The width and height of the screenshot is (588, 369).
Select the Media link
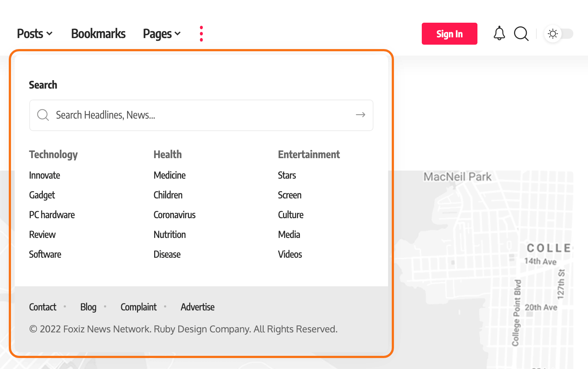pos(289,235)
